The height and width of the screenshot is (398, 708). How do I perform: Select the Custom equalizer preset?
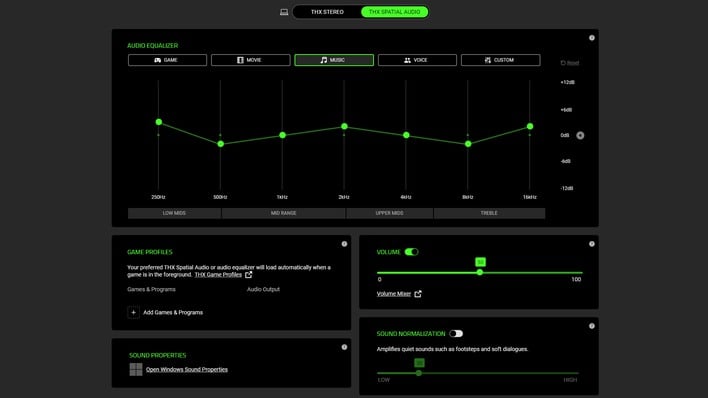click(500, 60)
